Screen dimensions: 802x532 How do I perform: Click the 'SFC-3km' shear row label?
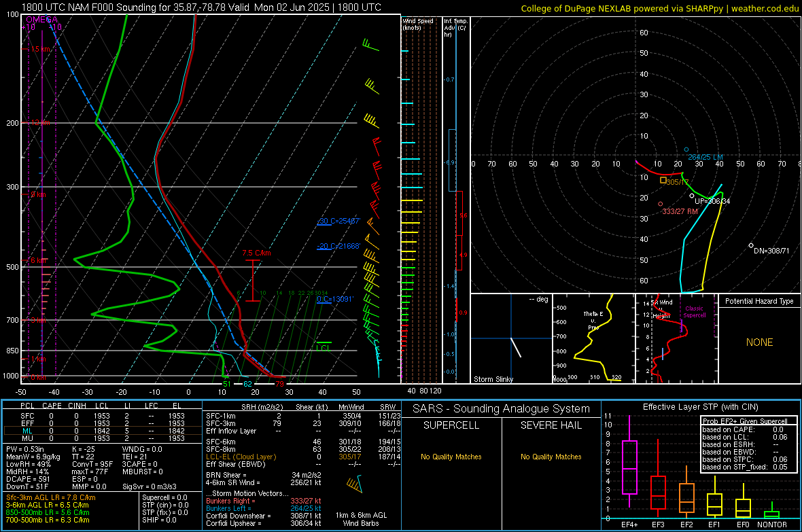tap(220, 423)
